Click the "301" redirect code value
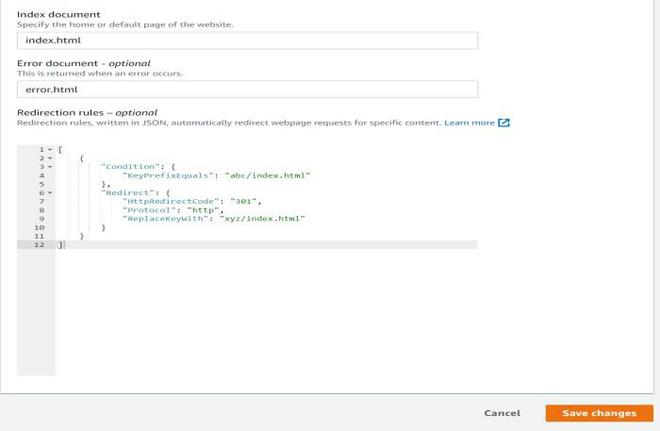The height and width of the screenshot is (431, 660). point(244,201)
